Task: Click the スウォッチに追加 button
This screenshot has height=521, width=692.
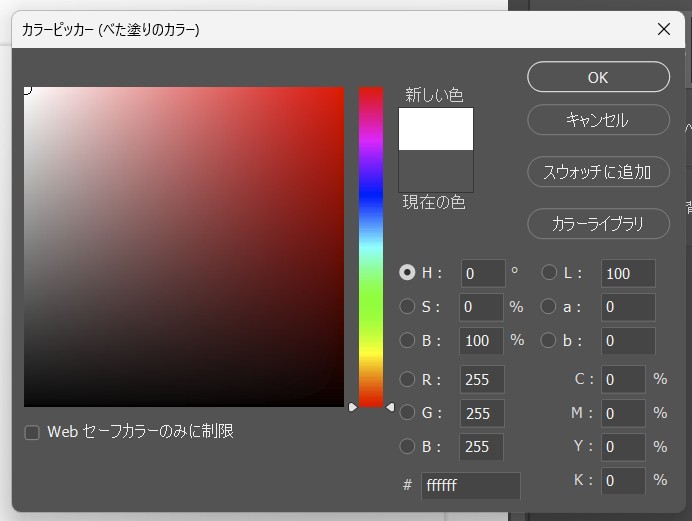Action: point(598,171)
